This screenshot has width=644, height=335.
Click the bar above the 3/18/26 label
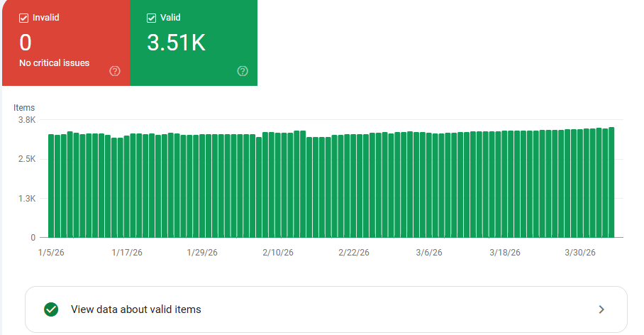505,185
